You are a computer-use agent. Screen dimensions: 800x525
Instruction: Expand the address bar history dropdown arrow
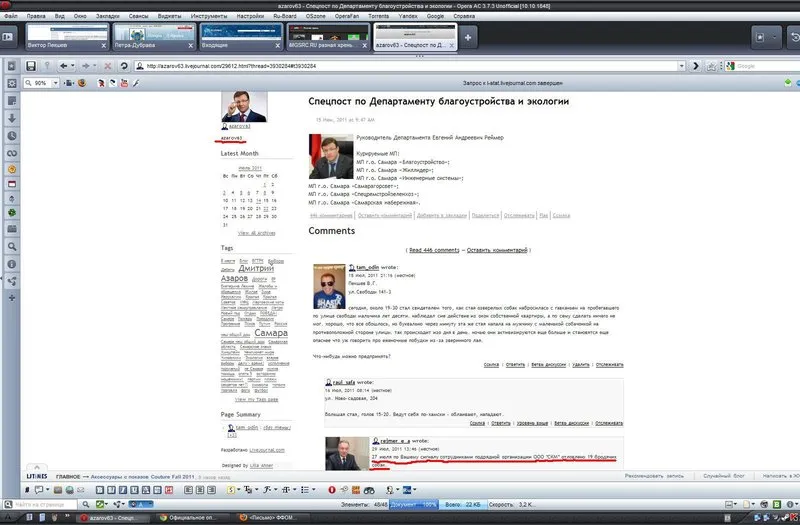tap(681, 66)
